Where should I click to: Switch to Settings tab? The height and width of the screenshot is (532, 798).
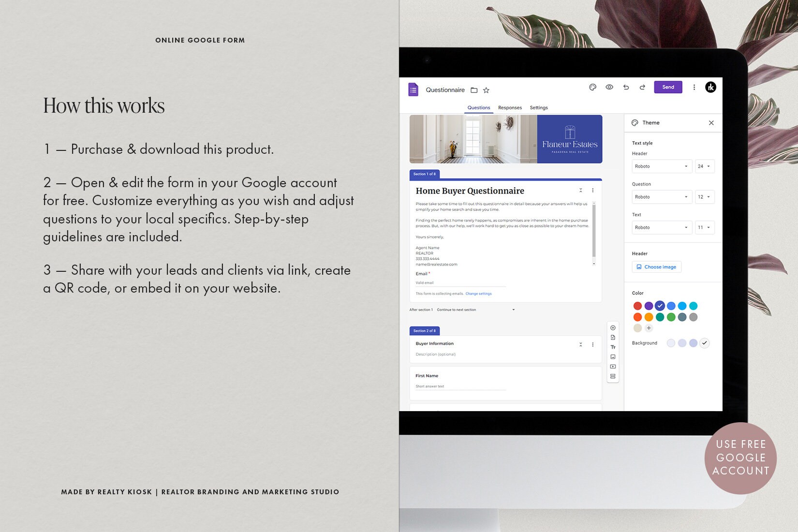click(539, 108)
